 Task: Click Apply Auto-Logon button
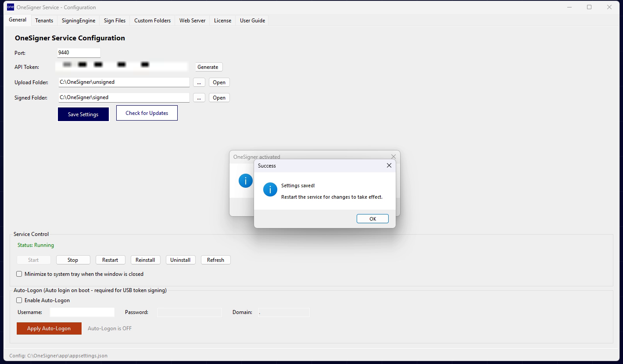(x=49, y=328)
